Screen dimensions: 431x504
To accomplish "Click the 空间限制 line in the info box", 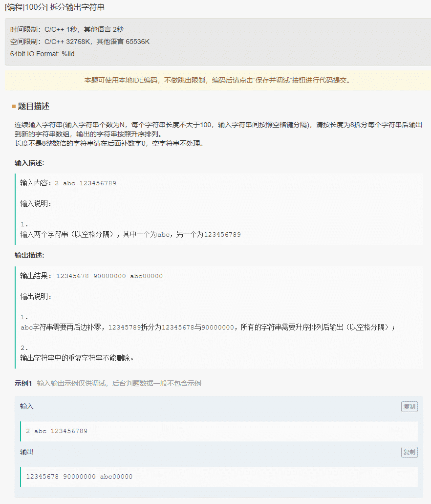I will 80,42.
